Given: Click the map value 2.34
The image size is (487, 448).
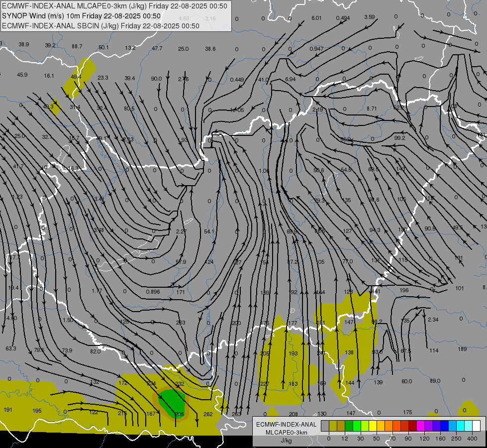Looking at the screenshot, I should (x=433, y=320).
